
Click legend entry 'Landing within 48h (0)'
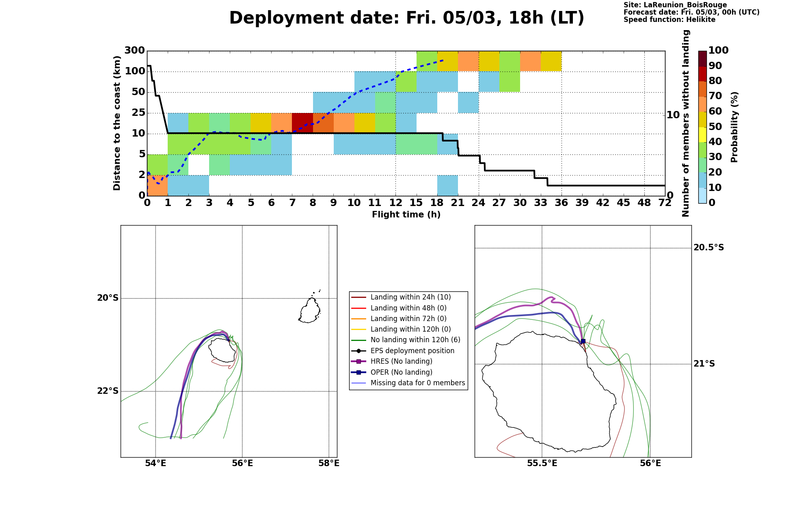click(408, 308)
